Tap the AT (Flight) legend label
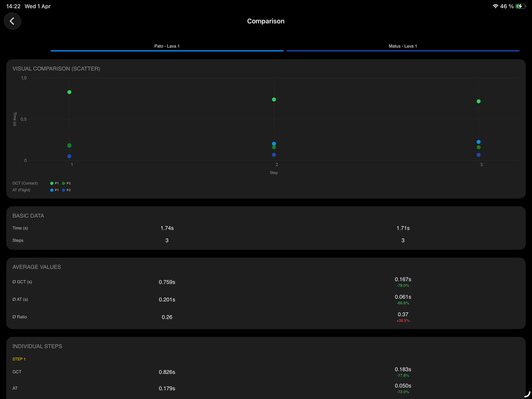The height and width of the screenshot is (399, 532). (x=21, y=190)
